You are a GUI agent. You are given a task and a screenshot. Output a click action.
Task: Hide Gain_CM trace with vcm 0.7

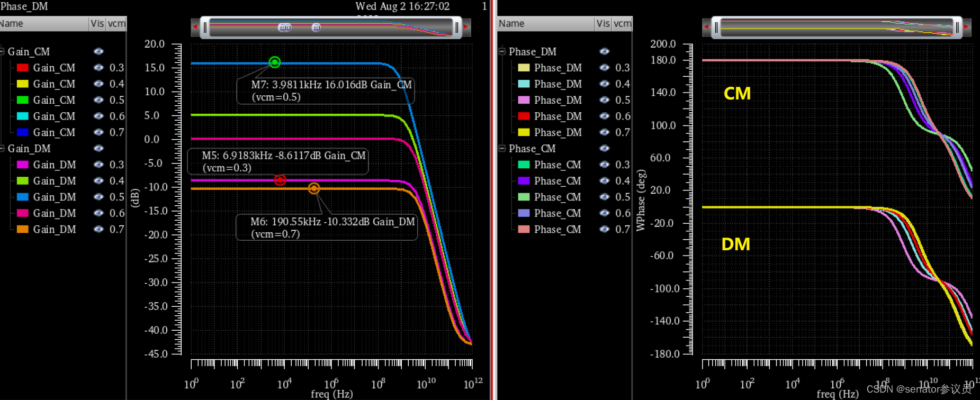tap(98, 132)
